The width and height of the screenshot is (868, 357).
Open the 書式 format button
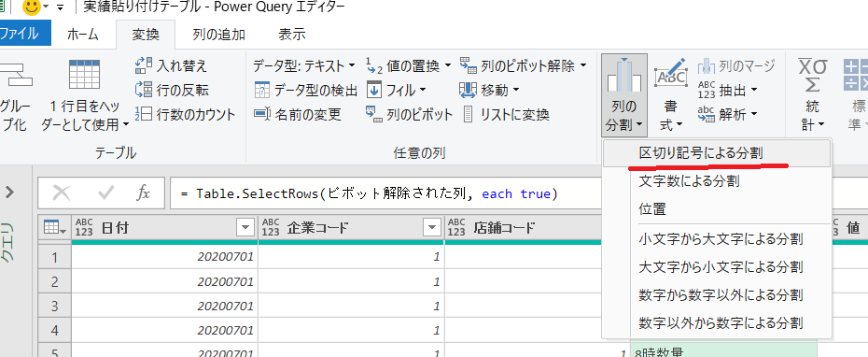[671, 95]
